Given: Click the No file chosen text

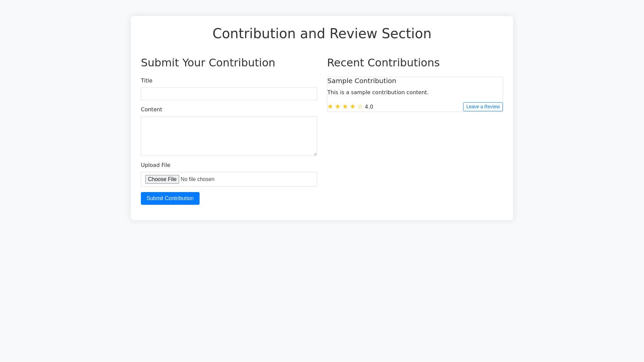Looking at the screenshot, I should pos(197,179).
